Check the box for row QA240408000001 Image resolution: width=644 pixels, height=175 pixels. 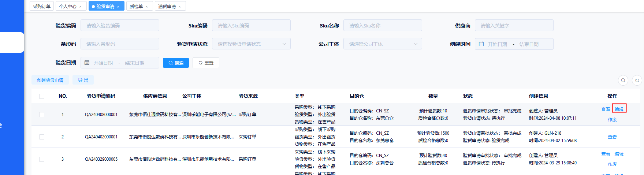(42, 115)
